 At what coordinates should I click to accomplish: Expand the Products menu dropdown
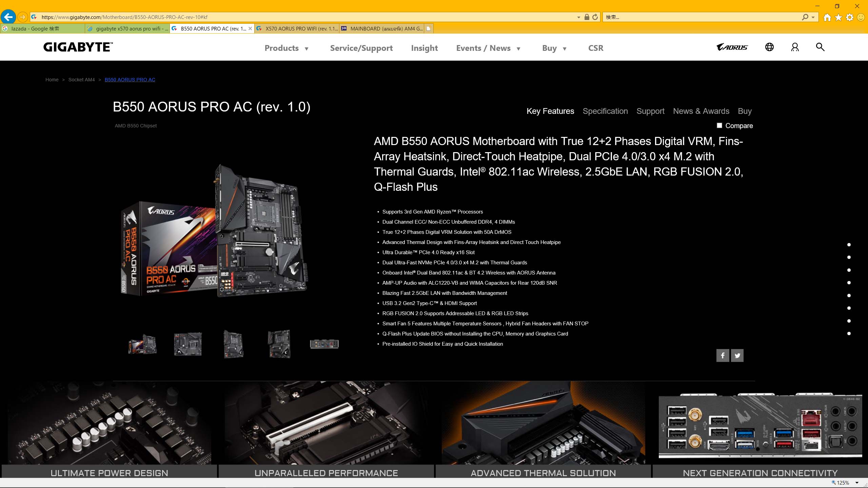point(287,48)
